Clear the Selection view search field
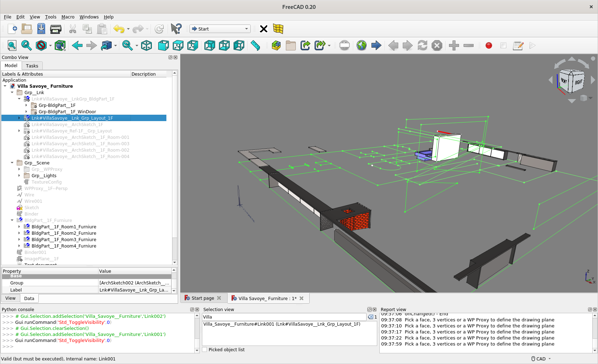This screenshot has width=598, height=364. pos(370,317)
